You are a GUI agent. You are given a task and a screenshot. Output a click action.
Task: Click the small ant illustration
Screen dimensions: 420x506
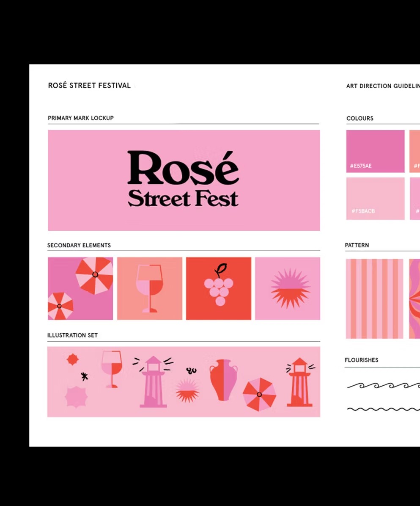(84, 376)
